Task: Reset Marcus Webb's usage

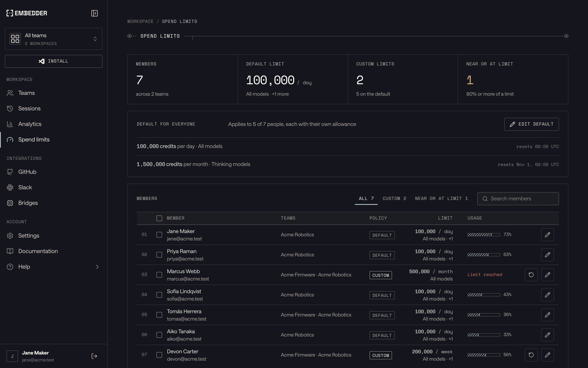Action: coord(531,275)
